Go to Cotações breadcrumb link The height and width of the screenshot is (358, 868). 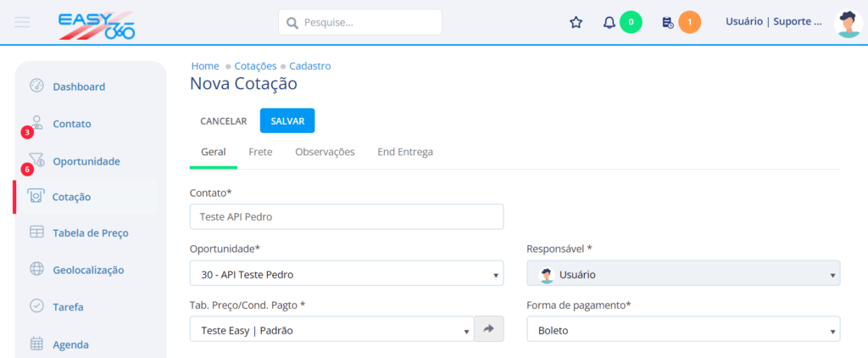tap(255, 66)
